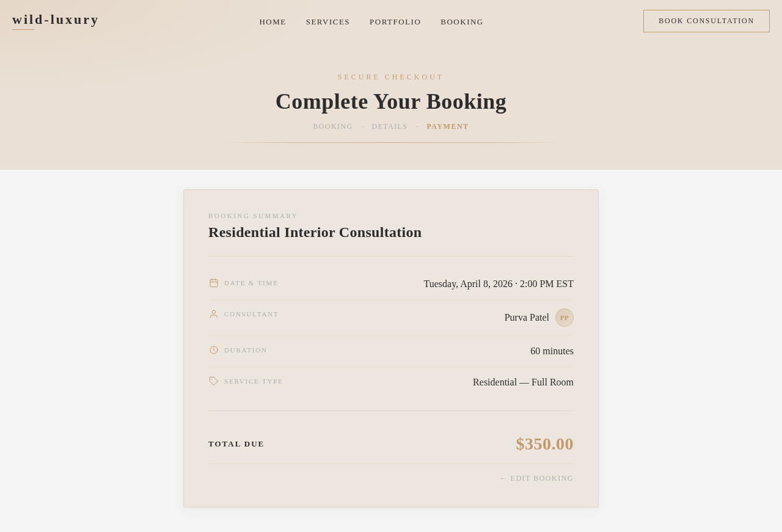The width and height of the screenshot is (782, 532).
Task: Switch to the SERVICES page
Action: (327, 21)
